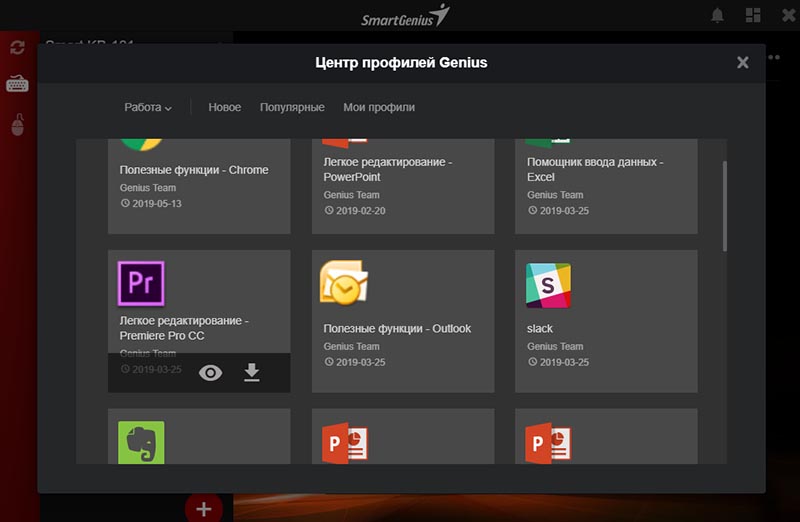Click Genius Team author on Excel card
800x522 pixels.
[555, 195]
